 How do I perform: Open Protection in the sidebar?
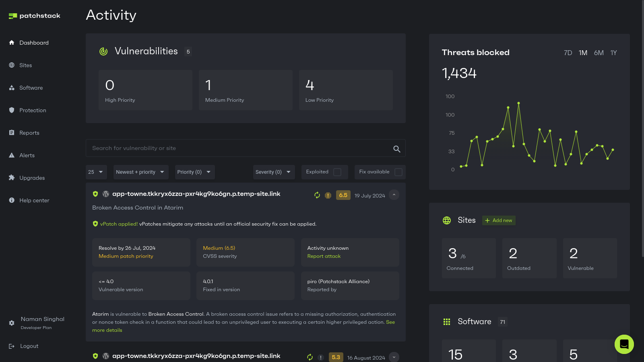click(x=33, y=110)
